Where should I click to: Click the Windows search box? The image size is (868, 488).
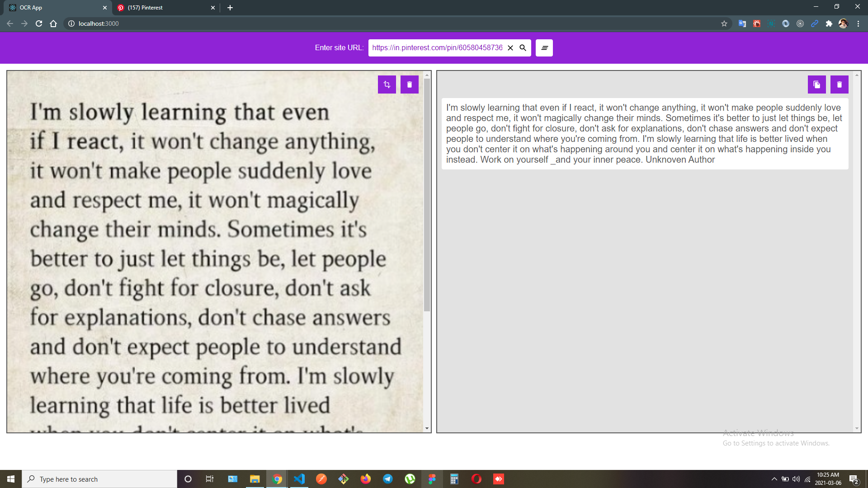(99, 479)
